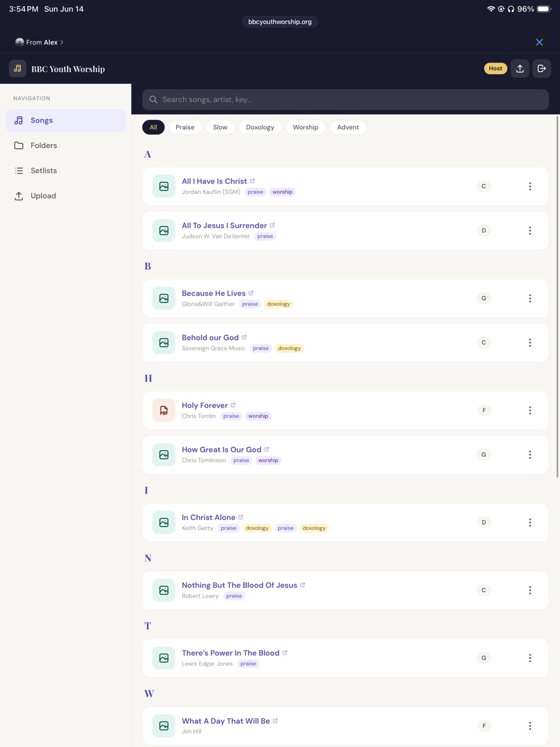This screenshot has height=747, width=560.
Task: Open the BBC Youth Worship logo icon
Action: point(17,68)
